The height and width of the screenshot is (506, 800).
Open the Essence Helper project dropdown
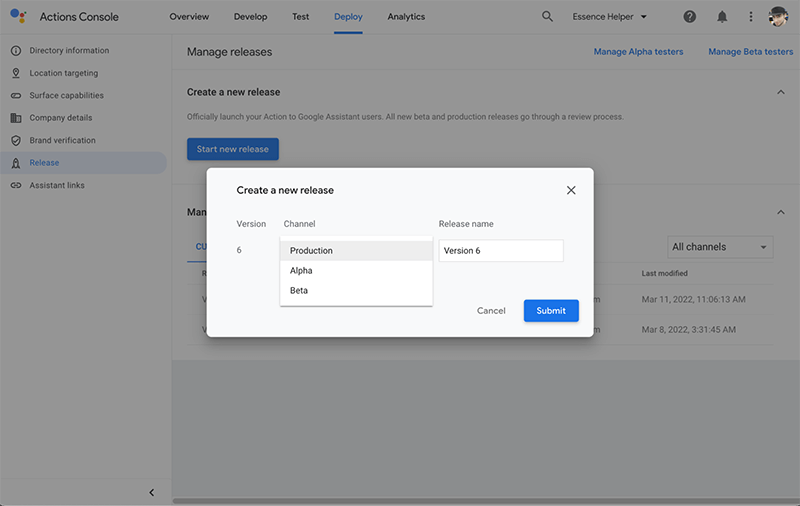[x=609, y=17]
